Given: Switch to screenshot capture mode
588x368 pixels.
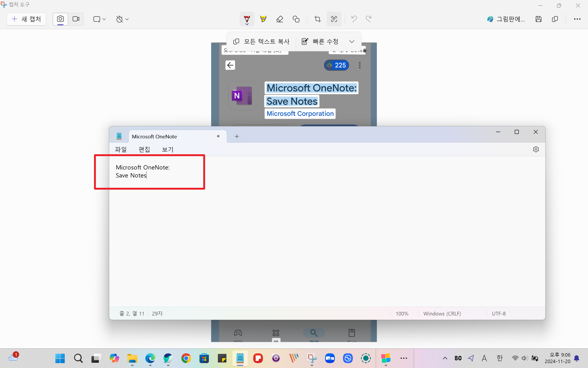Looking at the screenshot, I should pos(60,19).
